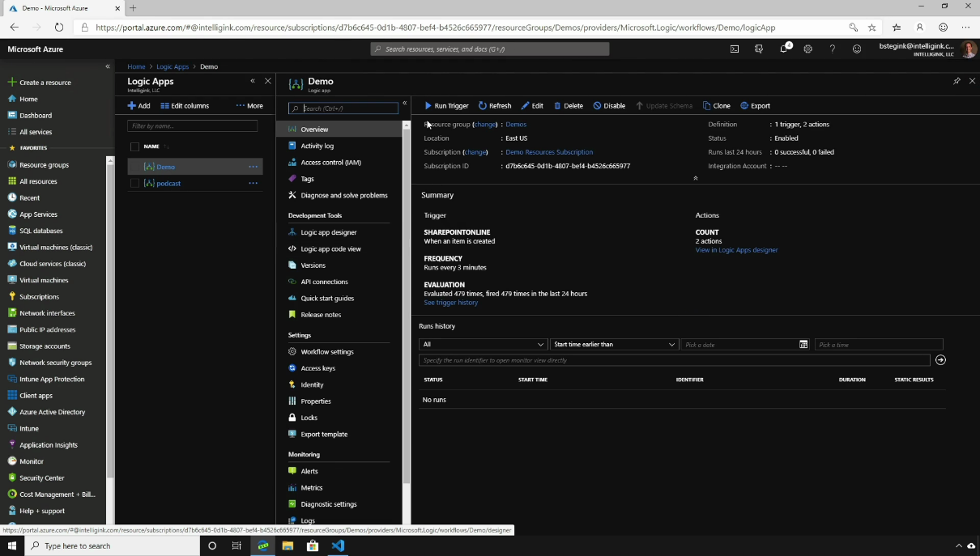The height and width of the screenshot is (556, 980).
Task: Select all logic apps header checkbox
Action: [135, 146]
